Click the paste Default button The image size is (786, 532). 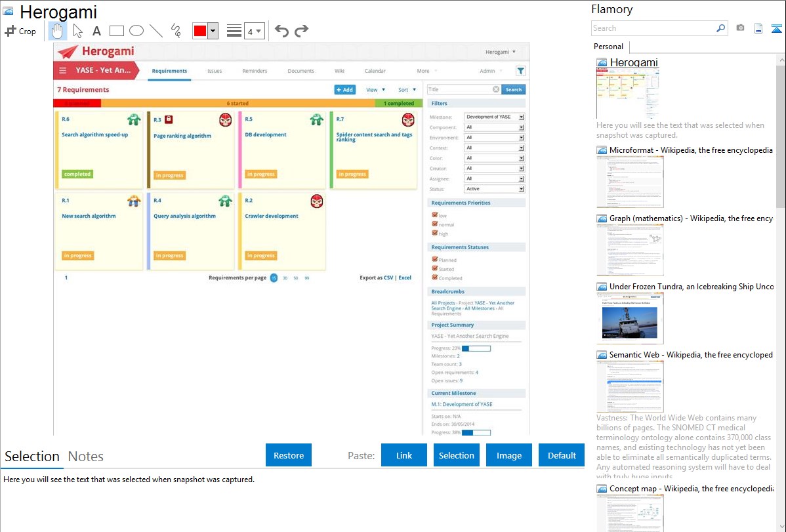coord(562,455)
